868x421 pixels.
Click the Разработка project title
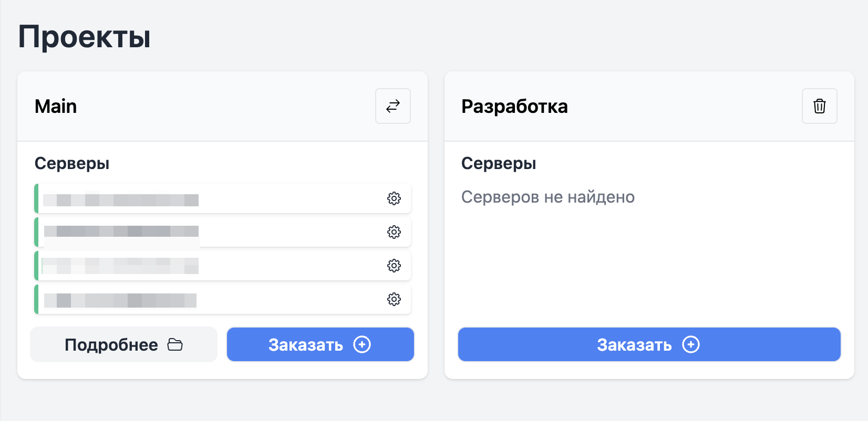[x=514, y=107]
